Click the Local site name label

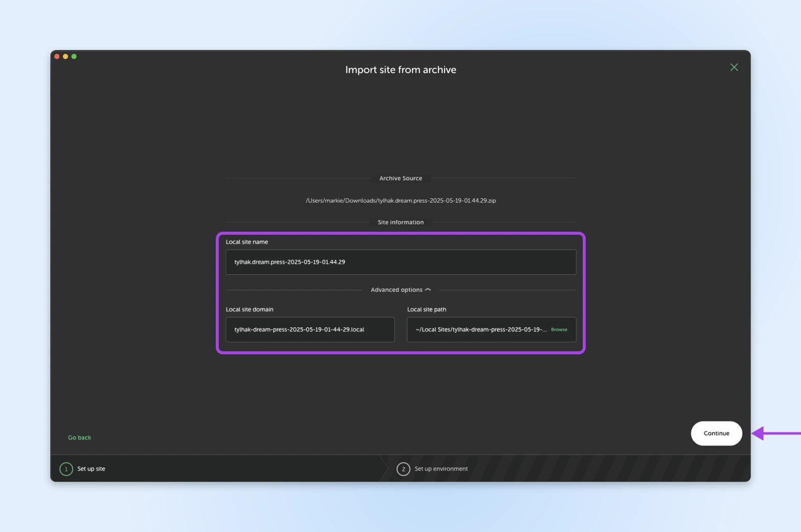(x=247, y=242)
